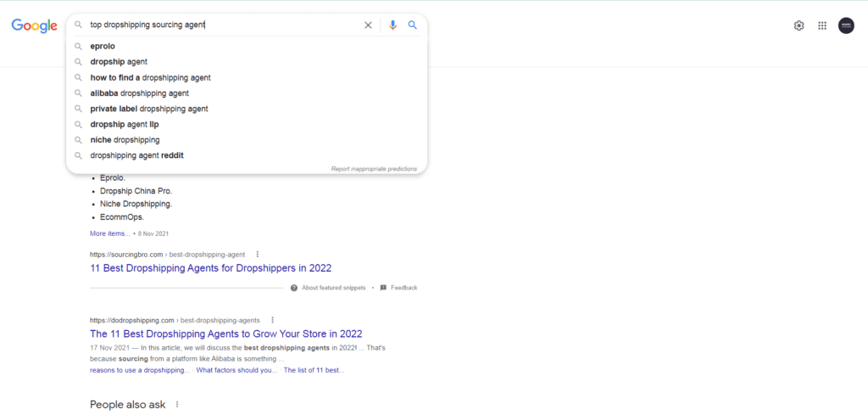Select the 'alibaba dropshipping agent' suggestion
This screenshot has width=868, height=415.
139,93
